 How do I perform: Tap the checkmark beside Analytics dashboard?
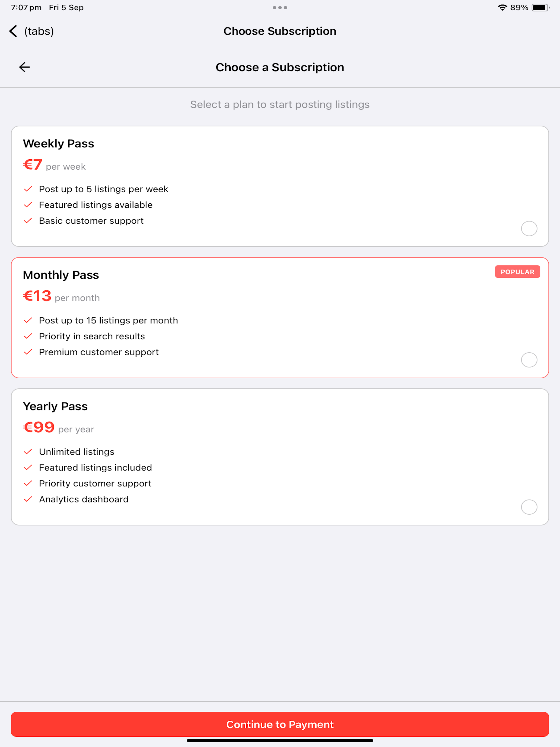point(28,499)
